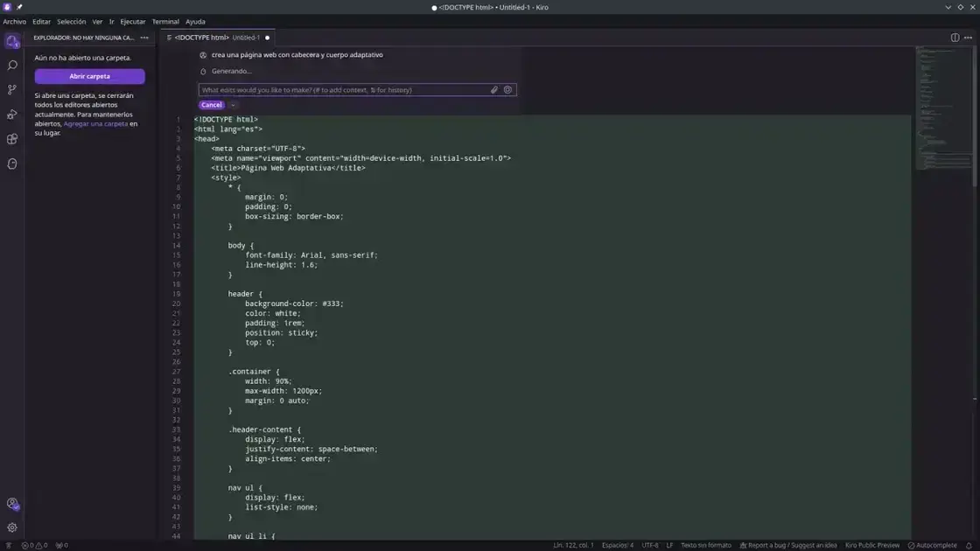This screenshot has height=551, width=980.
Task: Click the LF line ending status entry
Action: (x=669, y=546)
